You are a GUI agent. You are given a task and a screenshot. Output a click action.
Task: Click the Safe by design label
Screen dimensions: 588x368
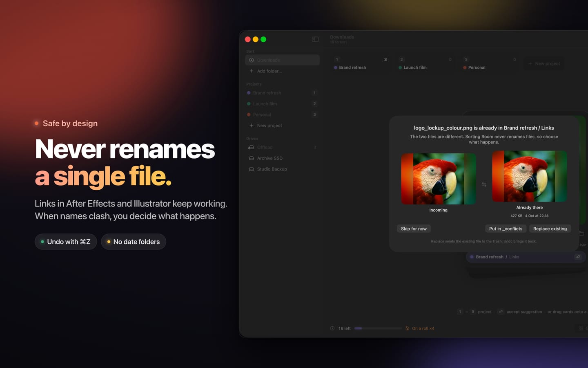(x=70, y=123)
